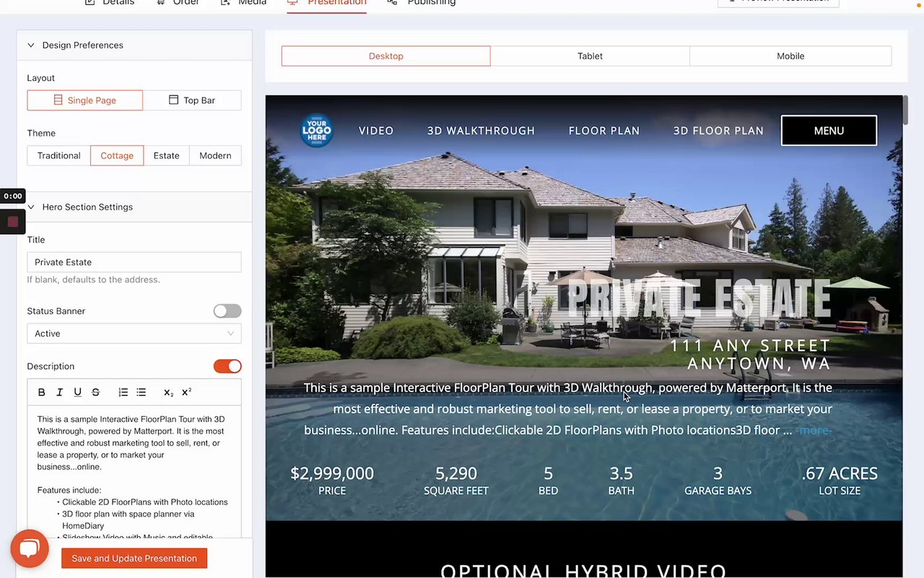Enable the Status Banner switch
This screenshot has width=924, height=578.
pyautogui.click(x=227, y=311)
